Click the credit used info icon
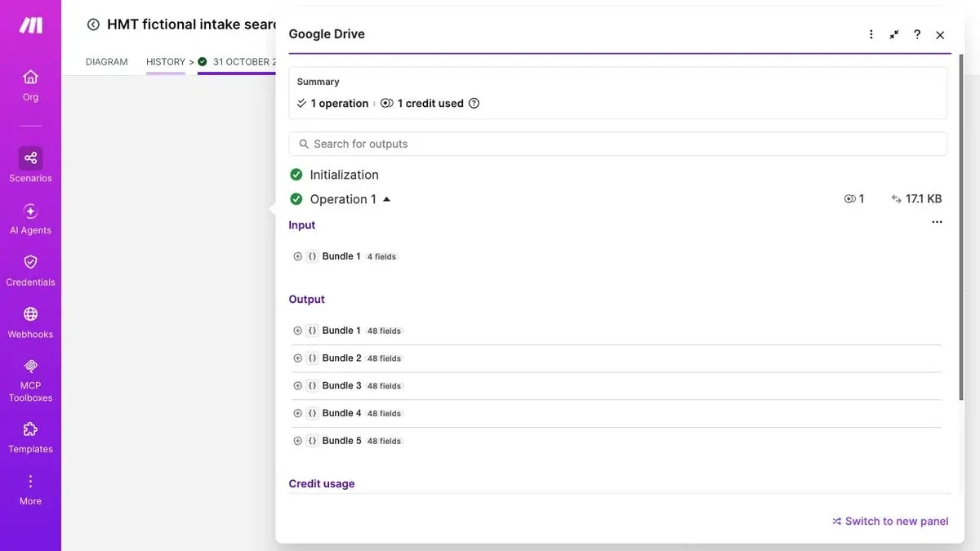980x551 pixels. [x=474, y=104]
